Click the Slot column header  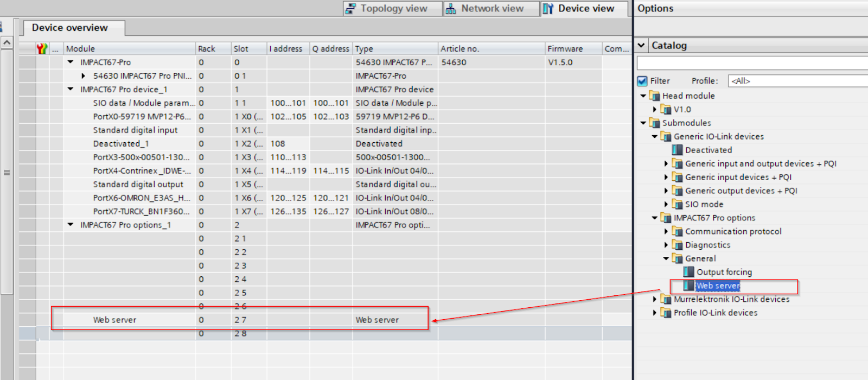pos(249,49)
